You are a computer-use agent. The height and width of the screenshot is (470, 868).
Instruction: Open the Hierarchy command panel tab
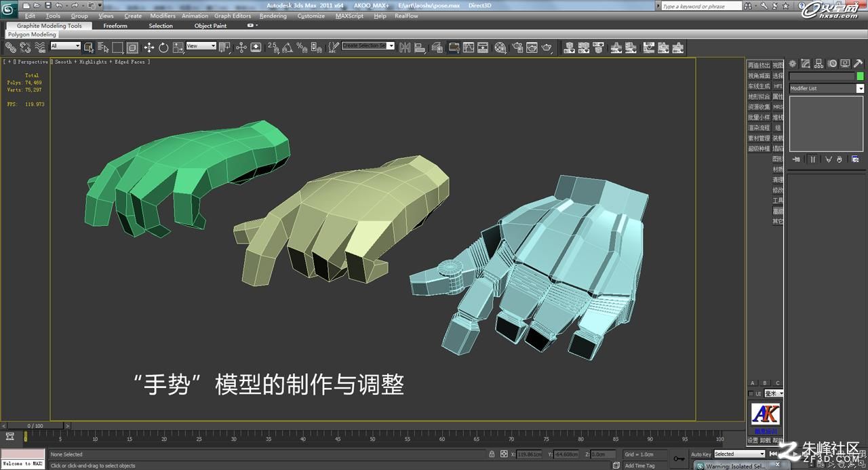tap(818, 64)
